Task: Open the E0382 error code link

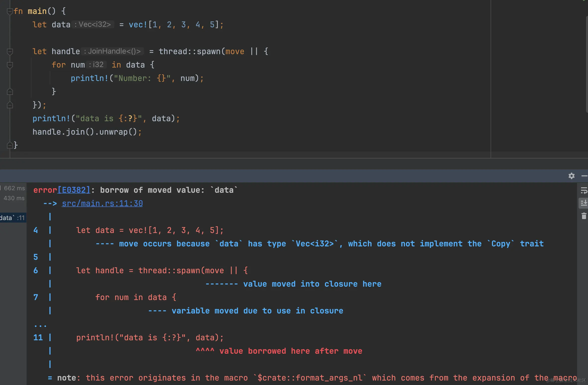Action: pos(74,190)
